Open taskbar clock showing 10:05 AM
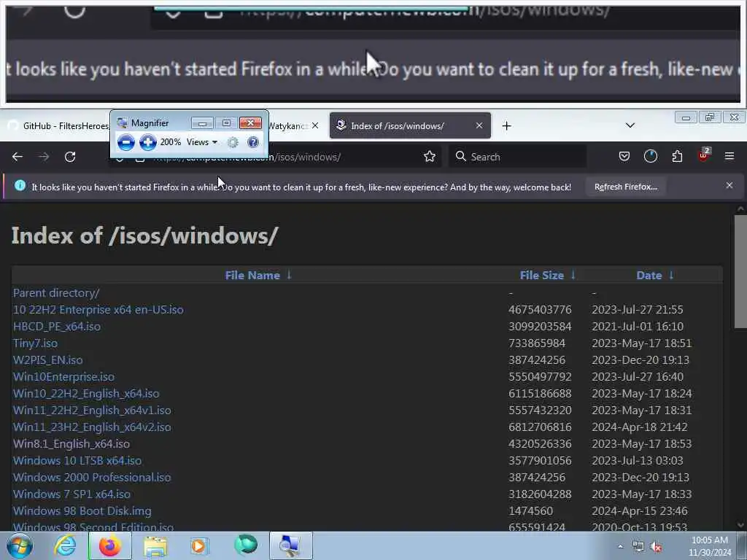The height and width of the screenshot is (560, 747). tap(709, 546)
